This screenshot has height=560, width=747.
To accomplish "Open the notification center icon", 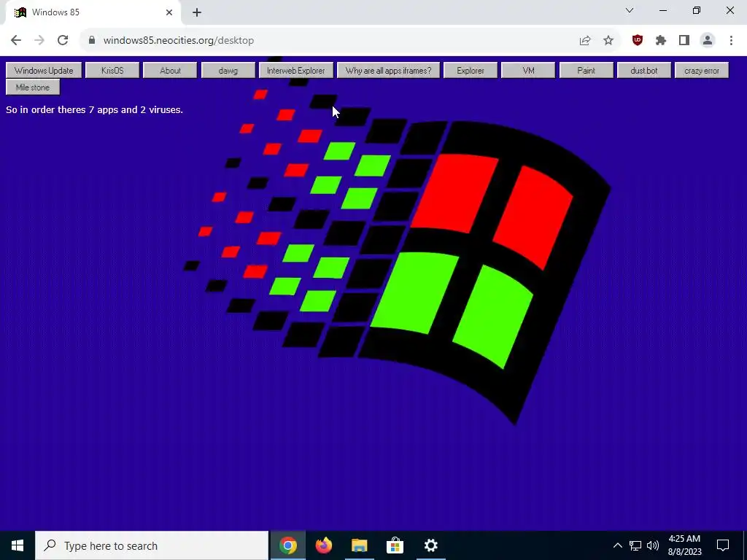I will (723, 545).
